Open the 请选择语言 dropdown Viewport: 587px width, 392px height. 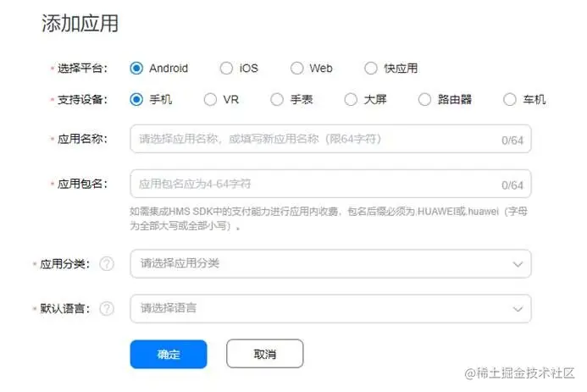(x=330, y=308)
